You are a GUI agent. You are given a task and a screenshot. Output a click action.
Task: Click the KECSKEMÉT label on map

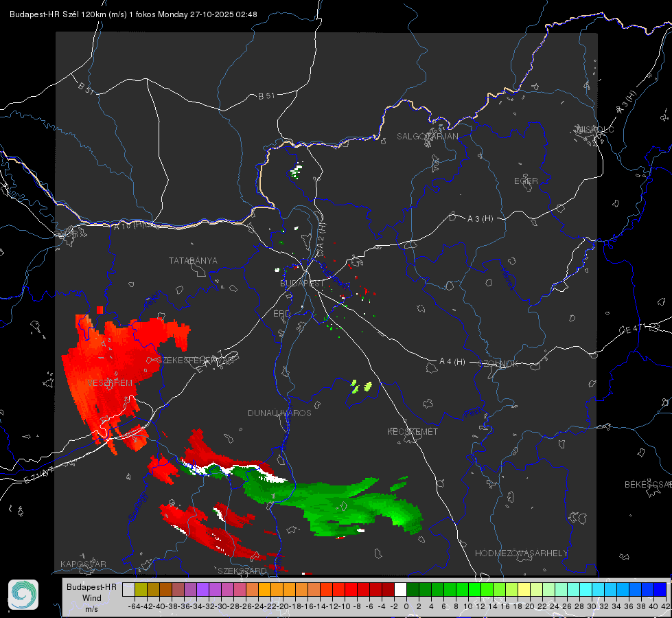coord(413,431)
